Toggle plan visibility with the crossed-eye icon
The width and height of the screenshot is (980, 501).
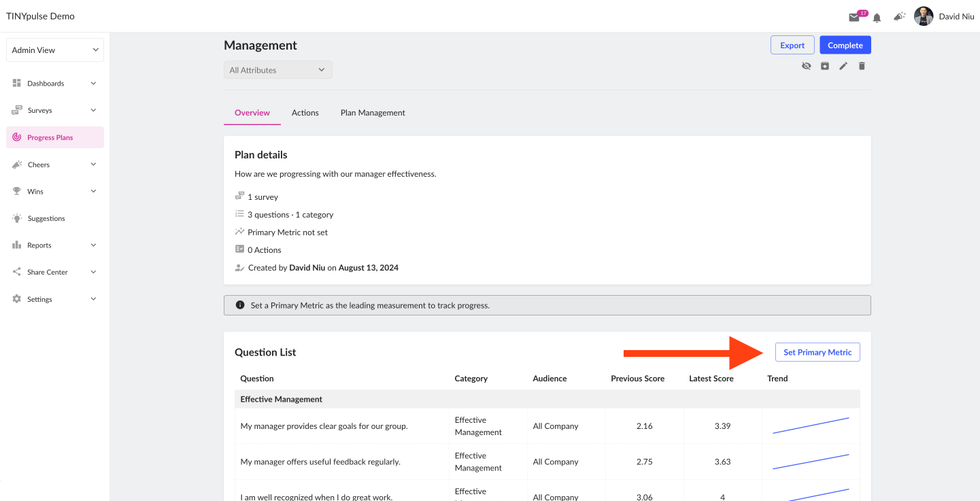[x=807, y=66]
